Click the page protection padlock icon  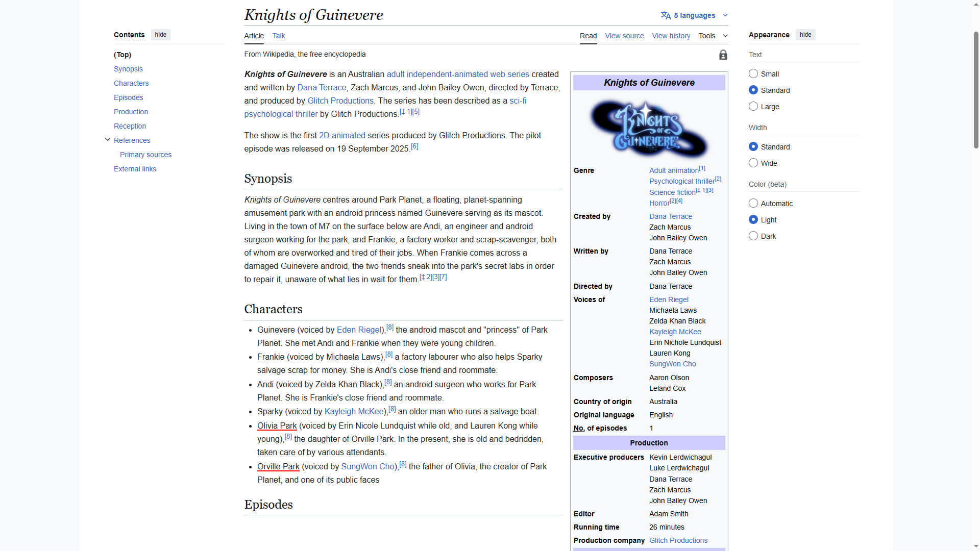[x=723, y=55]
